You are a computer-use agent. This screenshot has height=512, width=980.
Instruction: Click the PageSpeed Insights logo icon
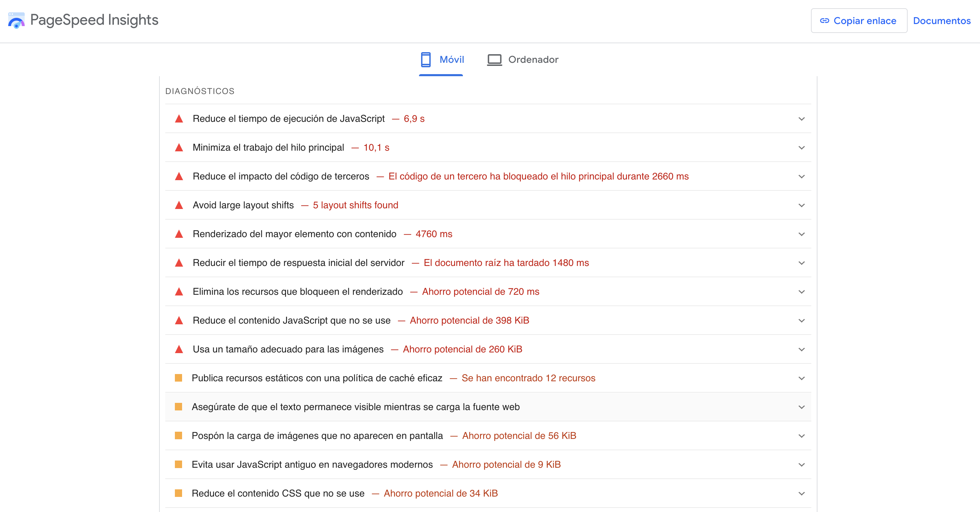16,20
